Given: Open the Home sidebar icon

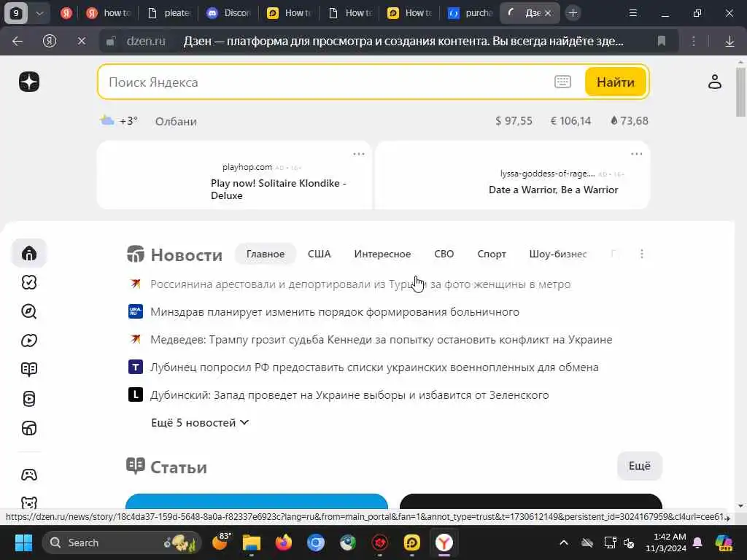Looking at the screenshot, I should click(29, 253).
